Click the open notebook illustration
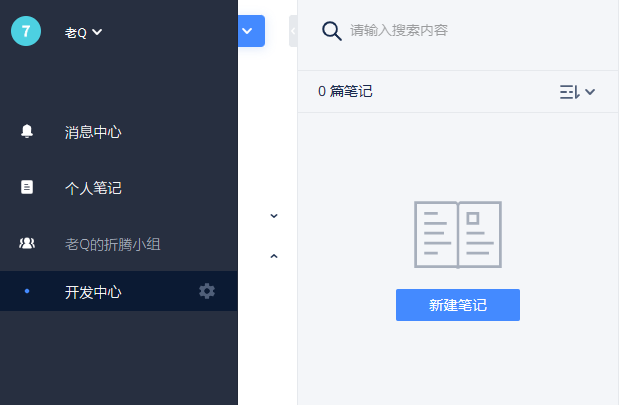The image size is (624, 405). [458, 235]
